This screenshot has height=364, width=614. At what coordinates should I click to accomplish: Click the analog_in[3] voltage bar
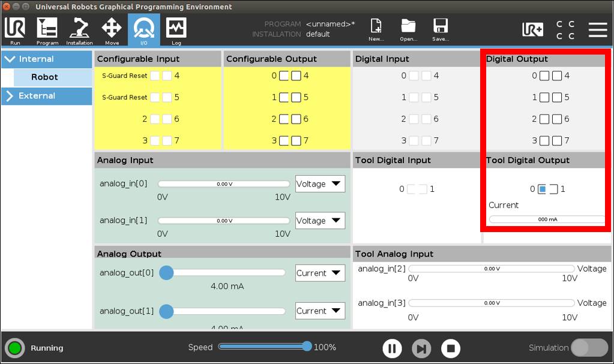[x=492, y=303]
